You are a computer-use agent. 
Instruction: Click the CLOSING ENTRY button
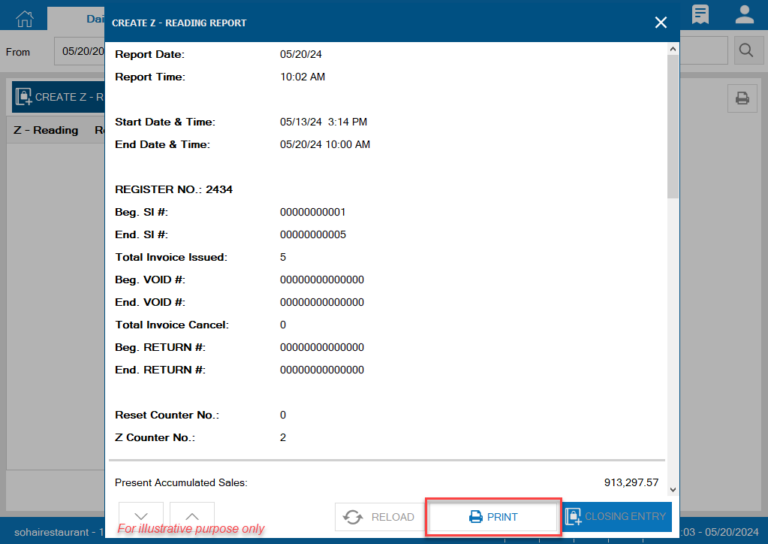coord(615,517)
